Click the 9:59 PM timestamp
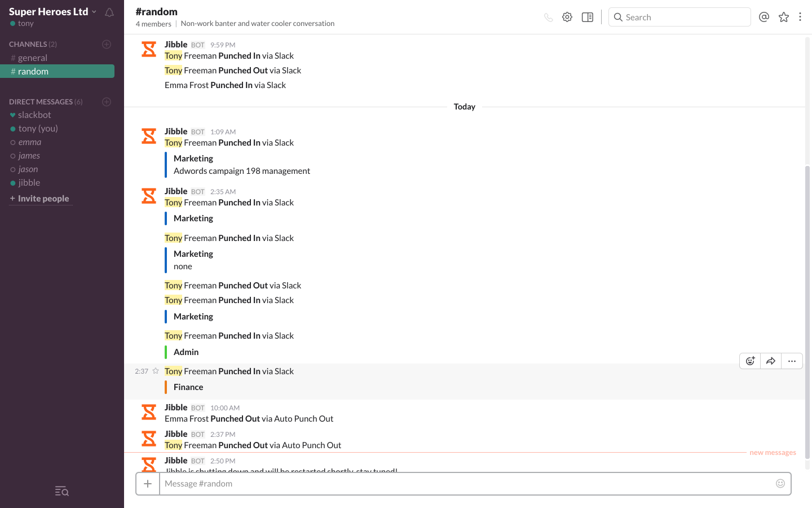This screenshot has width=812, height=508. pos(223,45)
